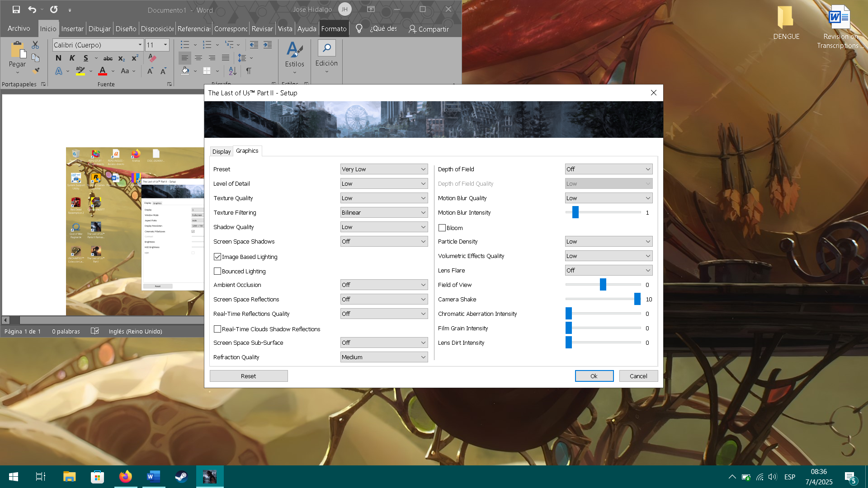
Task: Click the font size input box
Action: pyautogui.click(x=153, y=45)
